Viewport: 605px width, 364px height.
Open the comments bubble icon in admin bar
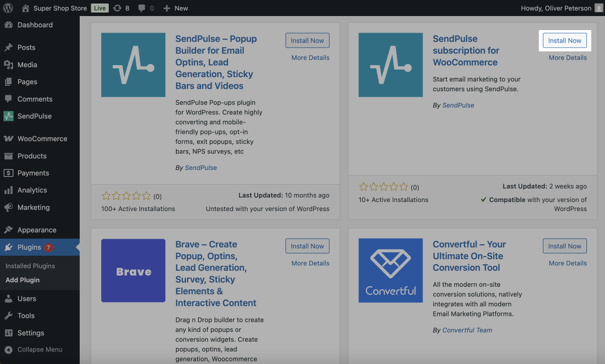pyautogui.click(x=141, y=9)
